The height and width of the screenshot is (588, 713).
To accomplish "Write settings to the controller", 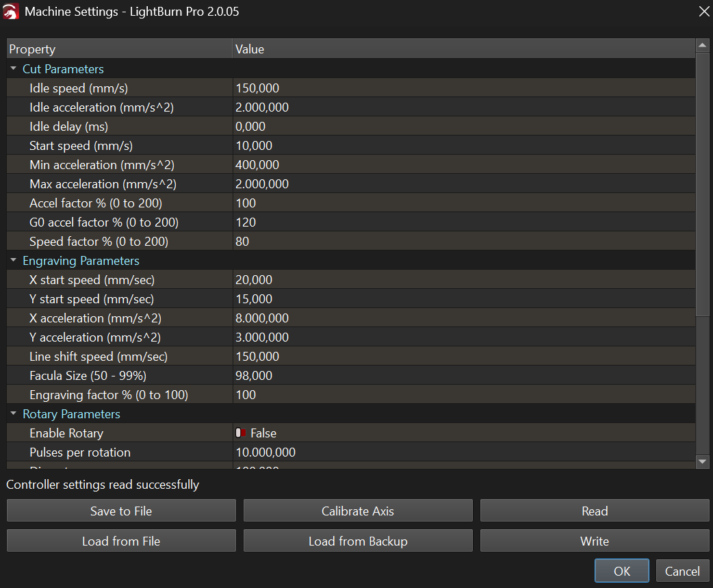I will (x=595, y=541).
